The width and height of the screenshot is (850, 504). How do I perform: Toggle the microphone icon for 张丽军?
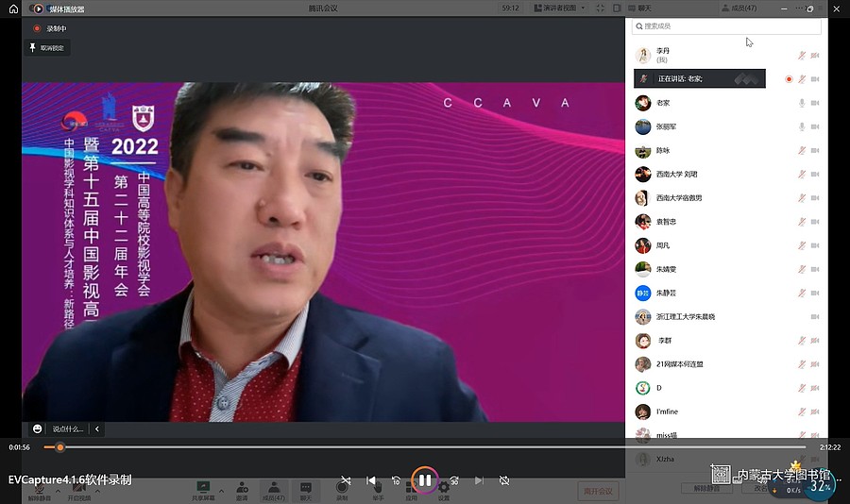tap(802, 126)
